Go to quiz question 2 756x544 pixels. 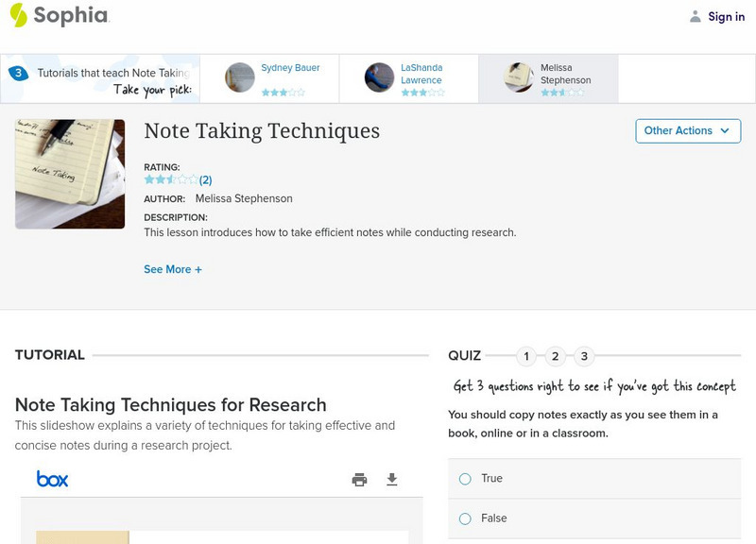pos(556,356)
